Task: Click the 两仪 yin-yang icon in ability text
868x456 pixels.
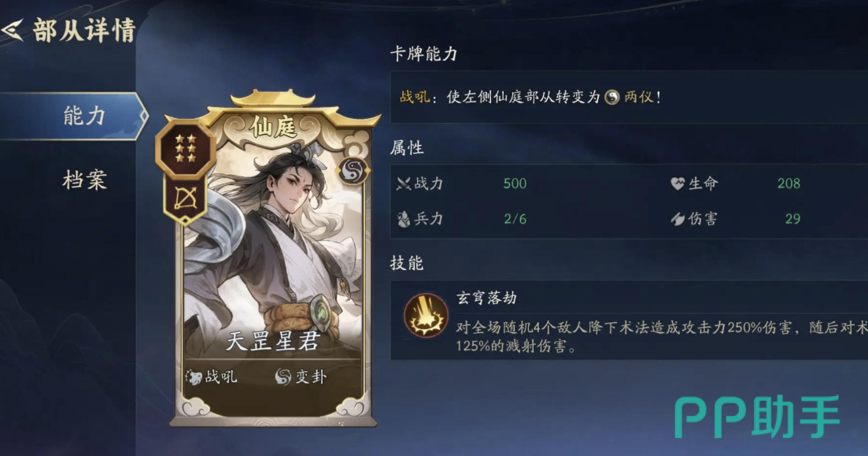Action: point(611,98)
